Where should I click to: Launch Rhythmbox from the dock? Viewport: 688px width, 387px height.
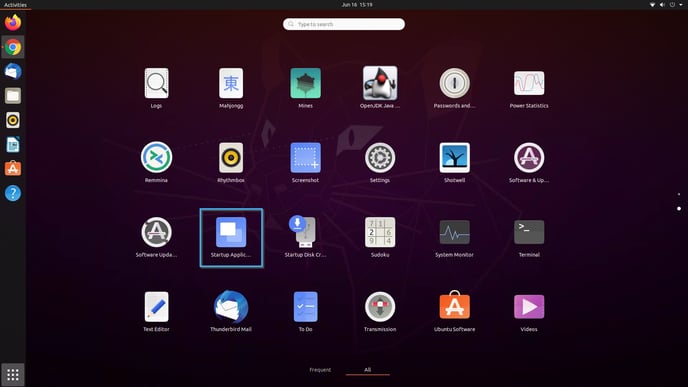click(13, 120)
